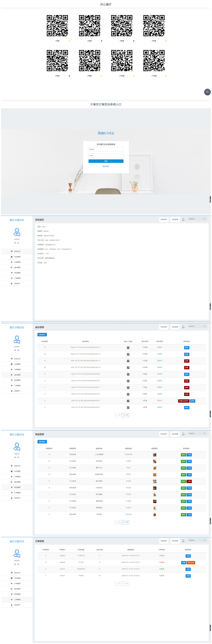Click the admin username input field
Image resolution: width=212 pixels, height=644 pixels.
[106, 149]
